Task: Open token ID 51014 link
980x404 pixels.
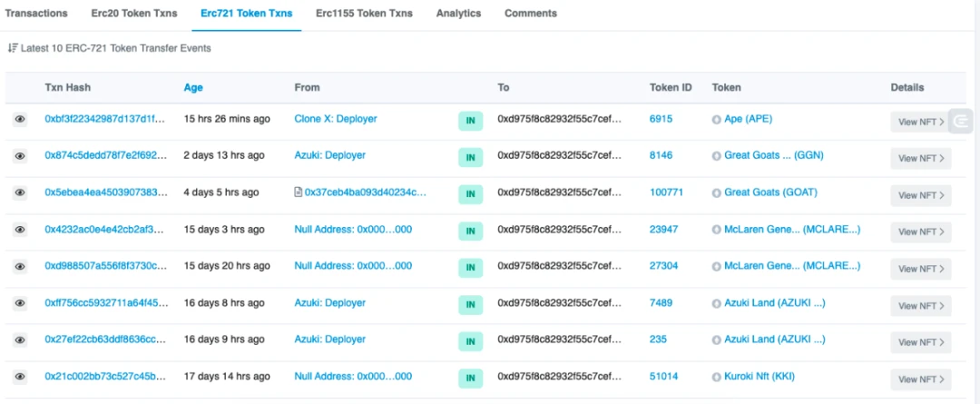Action: point(663,377)
